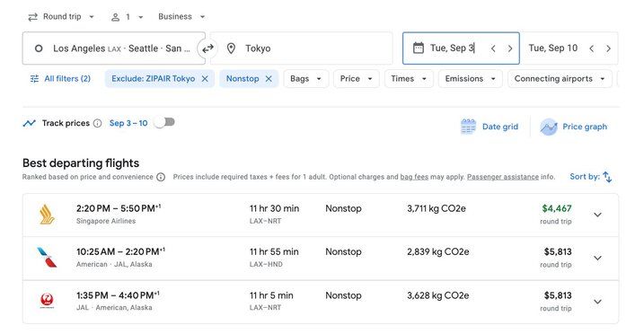The height and width of the screenshot is (334, 644).
Task: Remove the Exclude: ZIPAIR Tokyo filter
Action: (205, 79)
